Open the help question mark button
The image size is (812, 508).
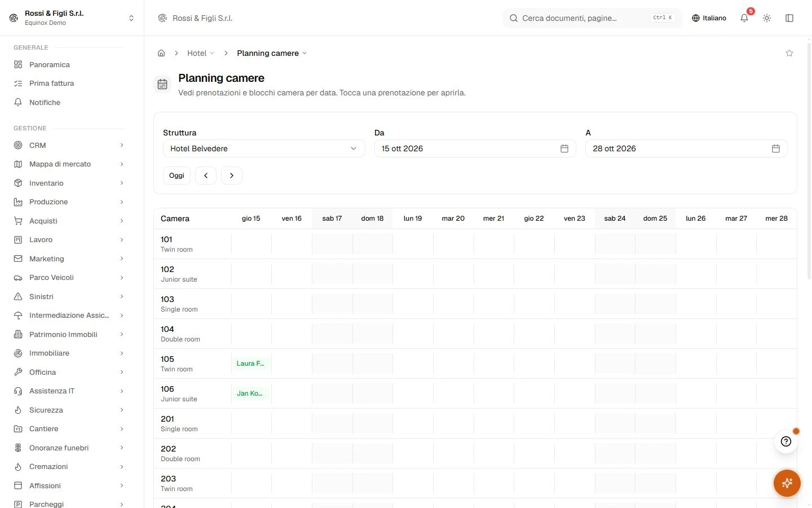(x=786, y=441)
